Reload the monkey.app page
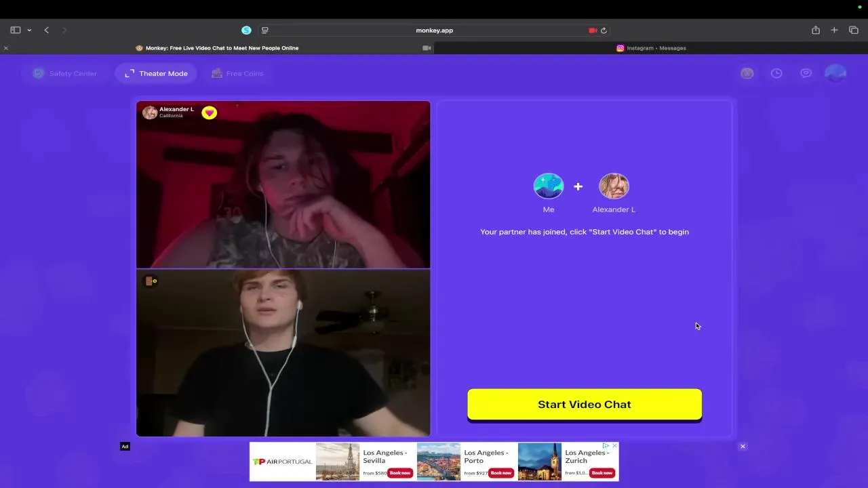Screen dimensions: 868x488 pos(604,30)
